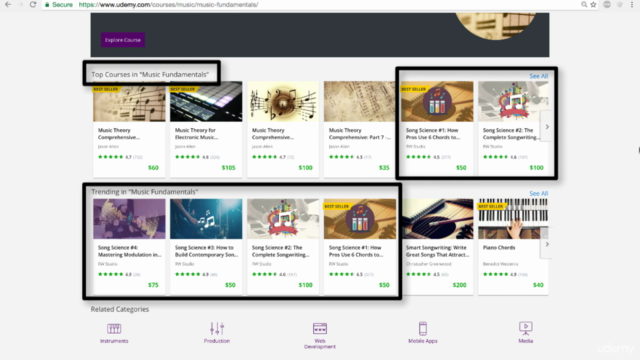Viewport: 640px width, 360px height.
Task: Click the Piano Chords title text
Action: coord(499,247)
